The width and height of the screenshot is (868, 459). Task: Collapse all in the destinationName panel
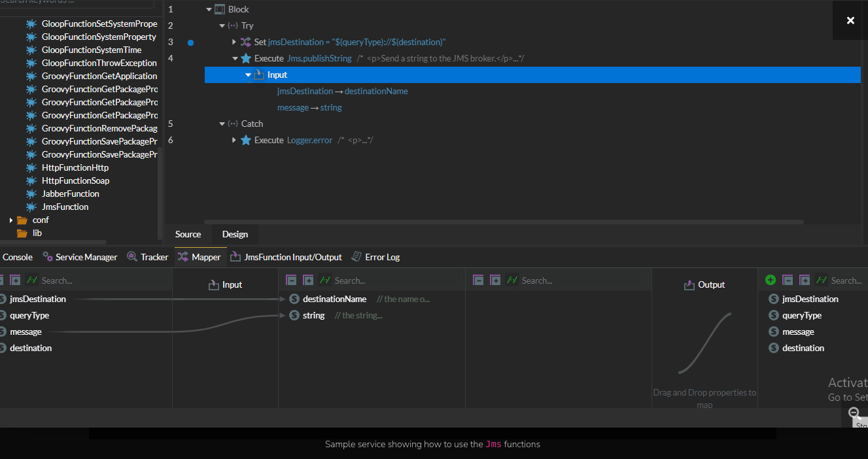click(291, 280)
